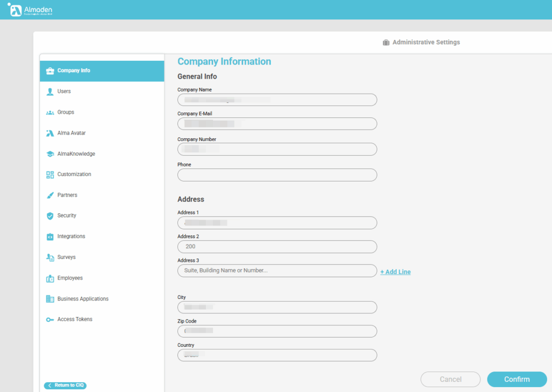Click the AlmaKnowledge graduation cap icon
Image resolution: width=552 pixels, height=392 pixels.
(x=50, y=154)
